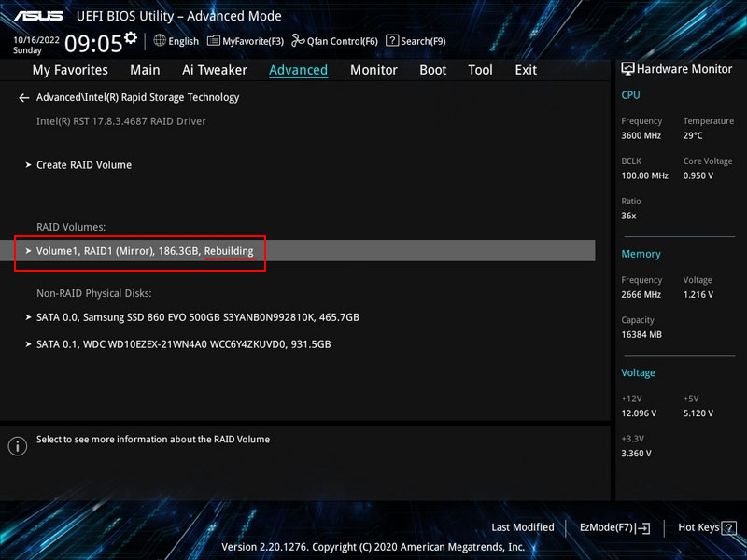The image size is (747, 560).
Task: Click the Memory section heading
Action: point(641,254)
